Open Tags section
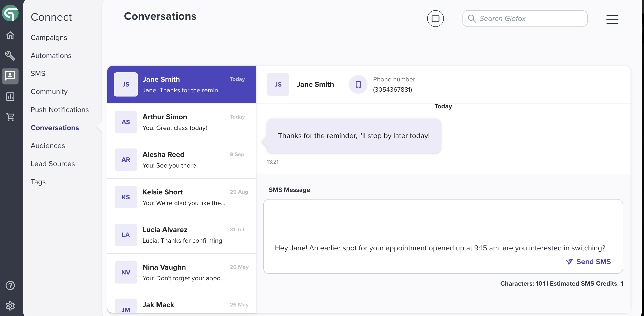The width and height of the screenshot is (644, 316). 38,182
